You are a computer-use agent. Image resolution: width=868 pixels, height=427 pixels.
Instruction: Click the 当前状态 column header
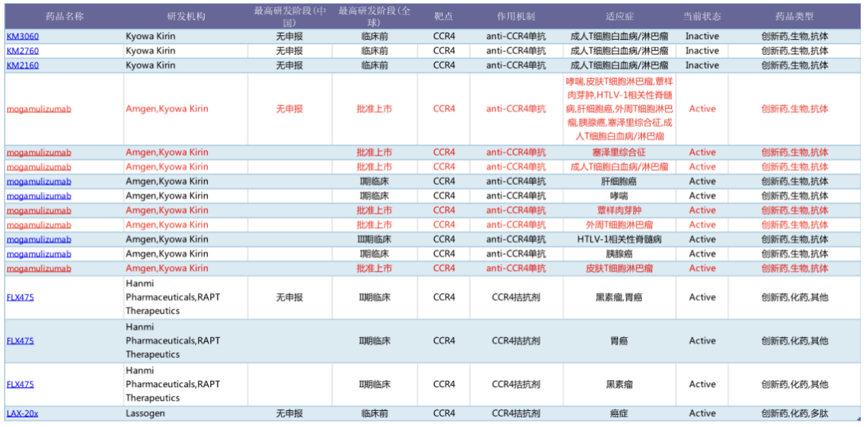pos(702,16)
